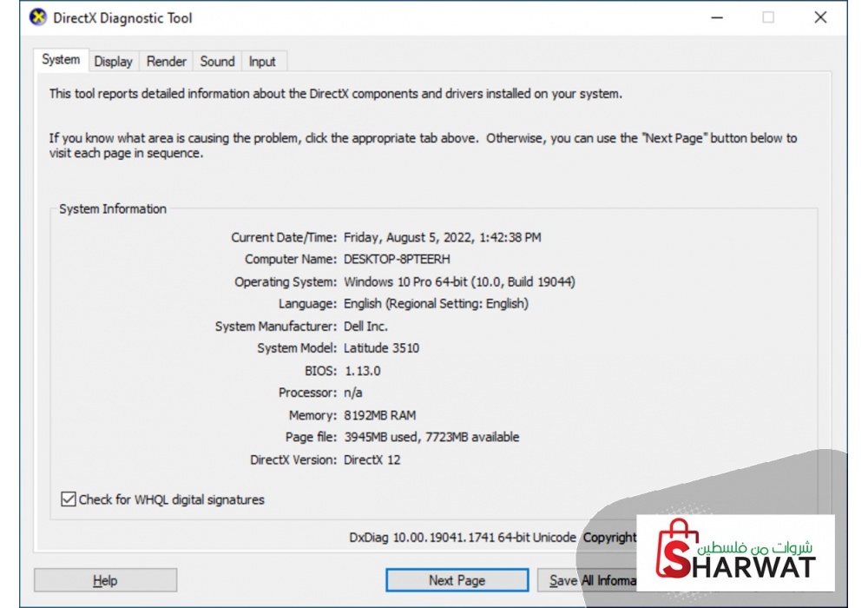This screenshot has height=608, width=868.
Task: Click the "Check for WHQL digital signatures" label
Action: (x=171, y=499)
